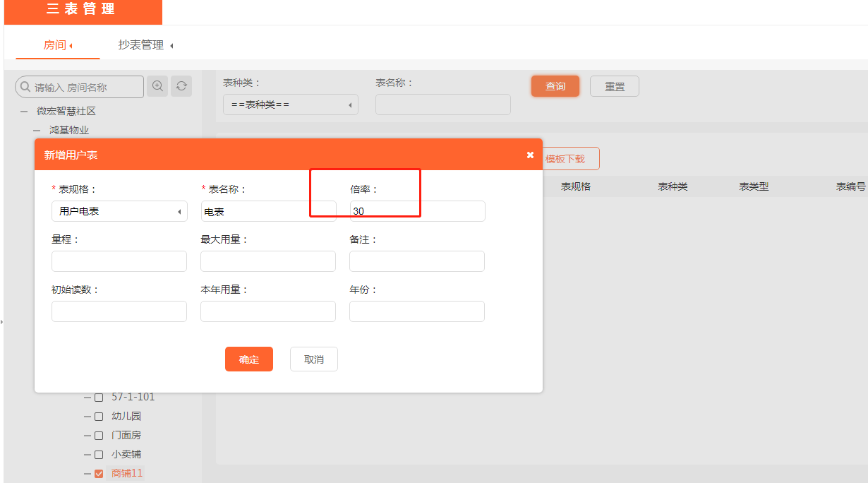
Task: Click the zoom-in magnifier icon beside room search
Action: (x=157, y=86)
